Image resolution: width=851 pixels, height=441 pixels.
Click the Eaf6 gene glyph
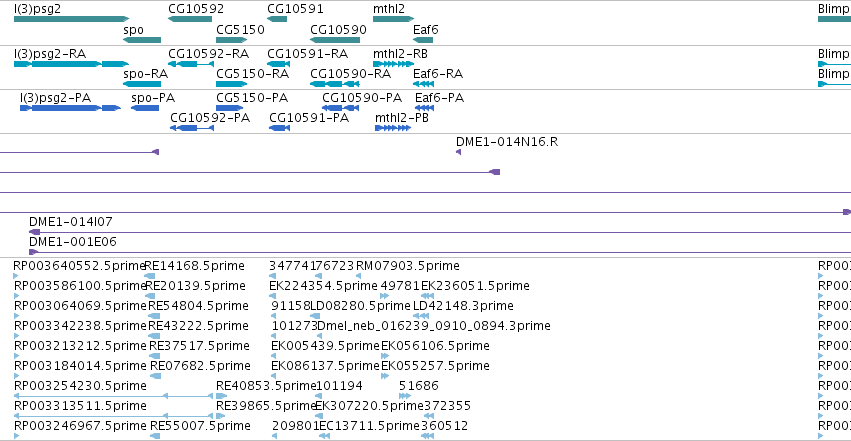tap(423, 40)
